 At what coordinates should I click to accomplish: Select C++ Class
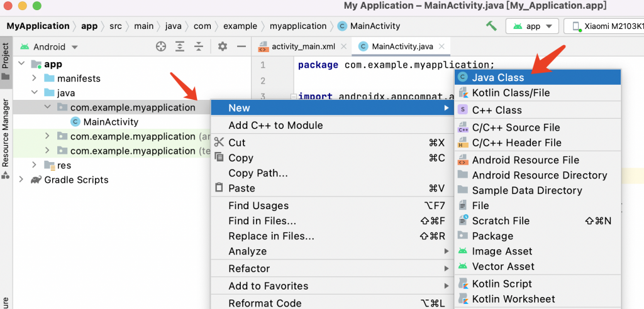pos(538,110)
